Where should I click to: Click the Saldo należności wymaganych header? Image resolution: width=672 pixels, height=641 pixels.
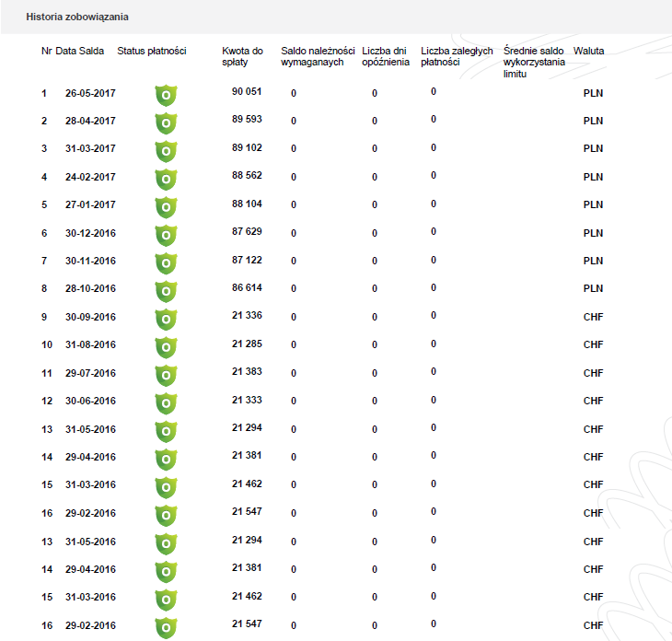318,56
